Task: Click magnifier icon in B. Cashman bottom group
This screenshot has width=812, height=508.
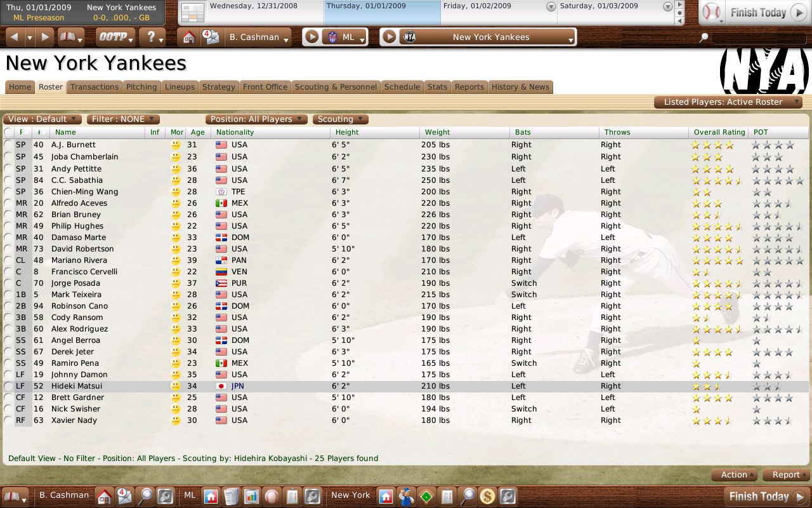Action: coord(146,496)
